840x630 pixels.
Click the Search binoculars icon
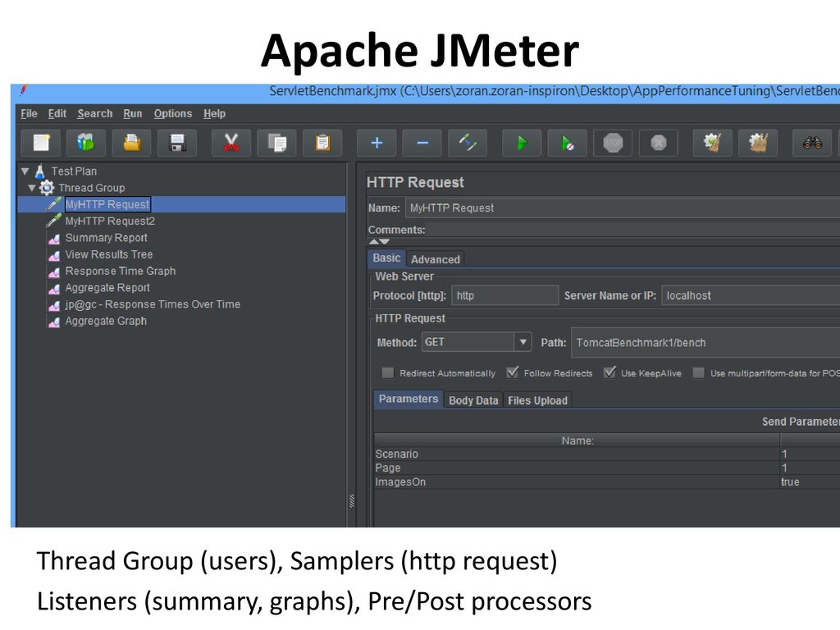812,143
